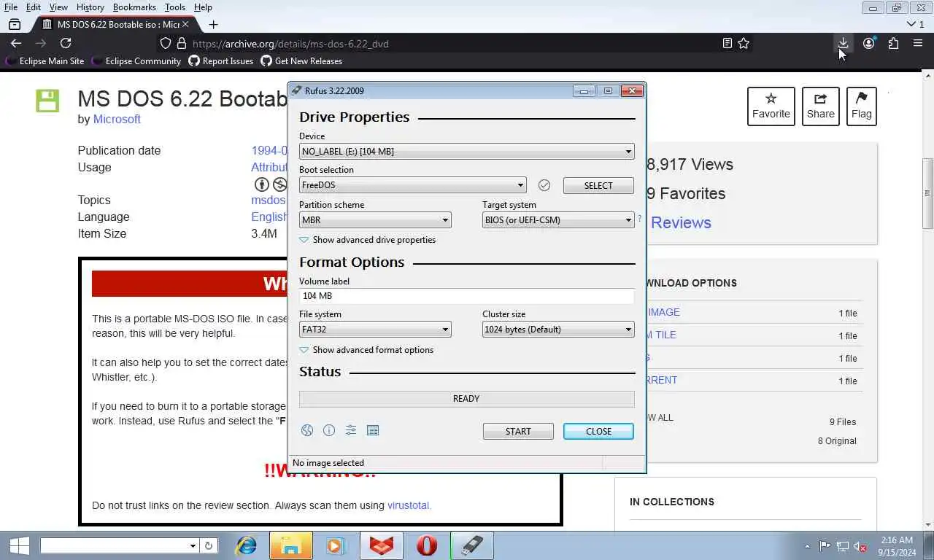The width and height of the screenshot is (934, 560).
Task: Open Firefox View icon at tab bar left
Action: (x=15, y=24)
